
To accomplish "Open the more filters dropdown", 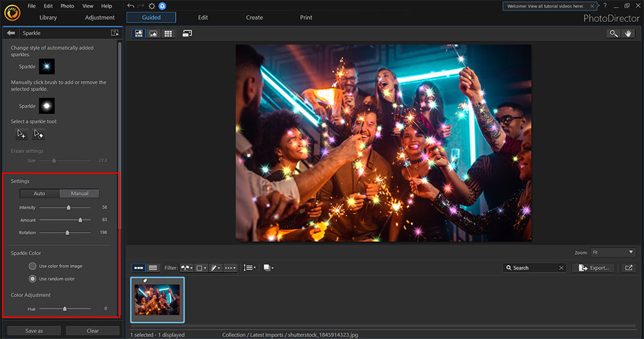I will tap(230, 268).
